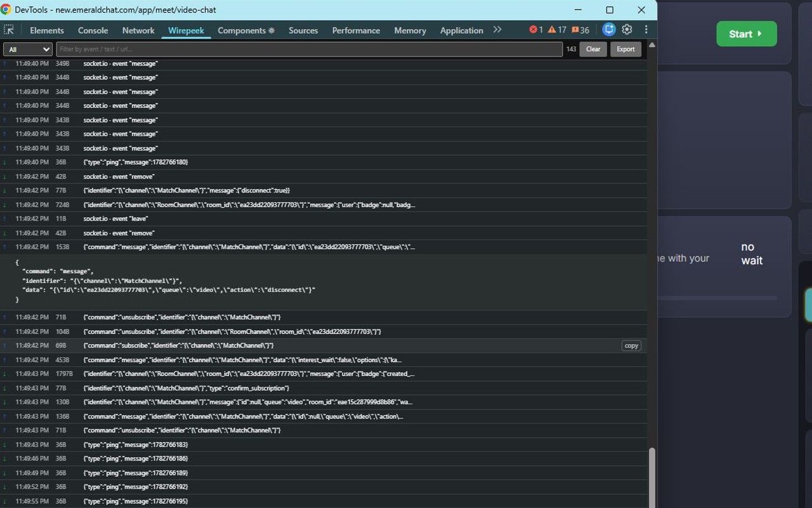The width and height of the screenshot is (812, 508).
Task: Switch to the Elements tab
Action: (x=47, y=30)
